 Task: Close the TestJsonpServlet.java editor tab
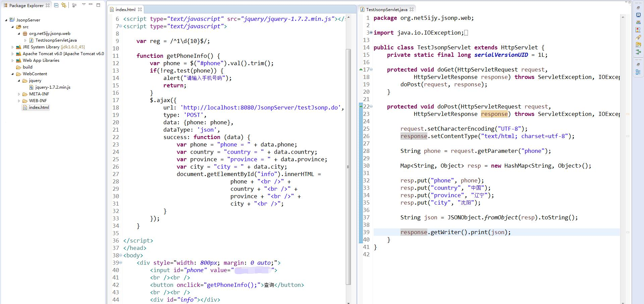click(412, 9)
